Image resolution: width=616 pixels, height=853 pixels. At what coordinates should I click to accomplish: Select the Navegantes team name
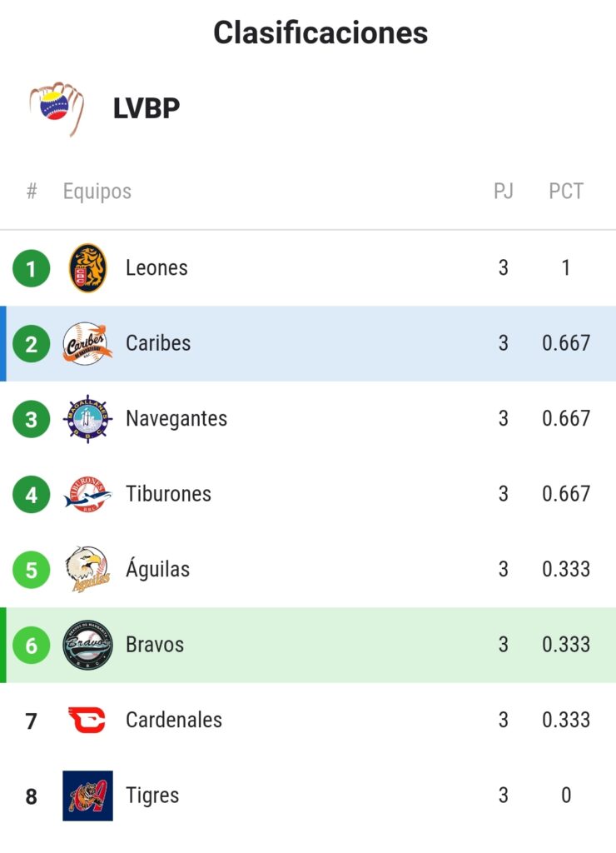176,419
